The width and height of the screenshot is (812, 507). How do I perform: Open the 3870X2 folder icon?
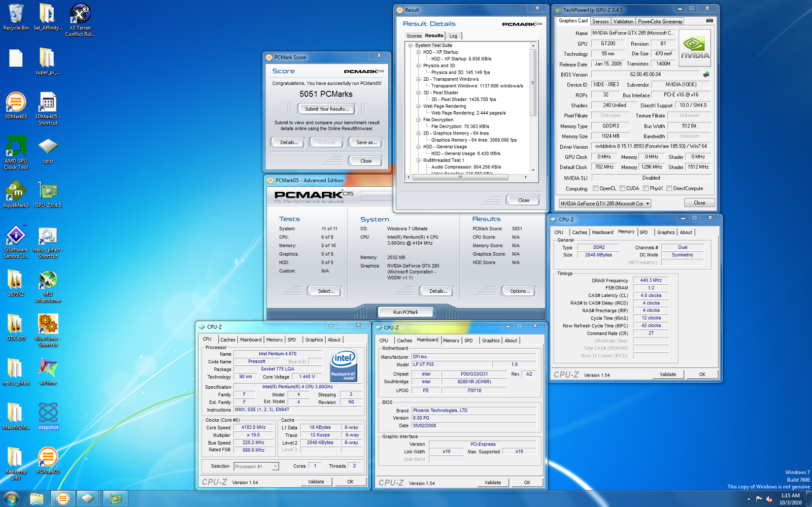click(x=16, y=283)
